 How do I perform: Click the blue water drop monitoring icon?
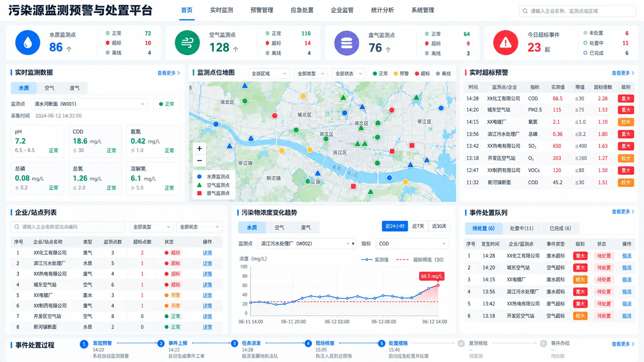(x=28, y=43)
